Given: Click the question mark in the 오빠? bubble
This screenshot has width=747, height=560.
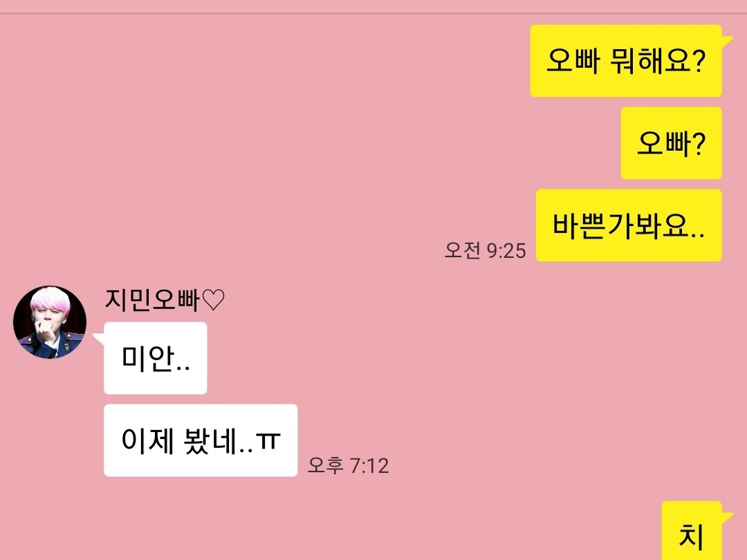Looking at the screenshot, I should (x=698, y=144).
